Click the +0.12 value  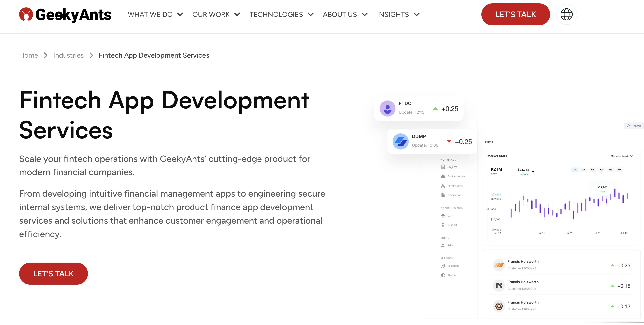[x=624, y=307]
